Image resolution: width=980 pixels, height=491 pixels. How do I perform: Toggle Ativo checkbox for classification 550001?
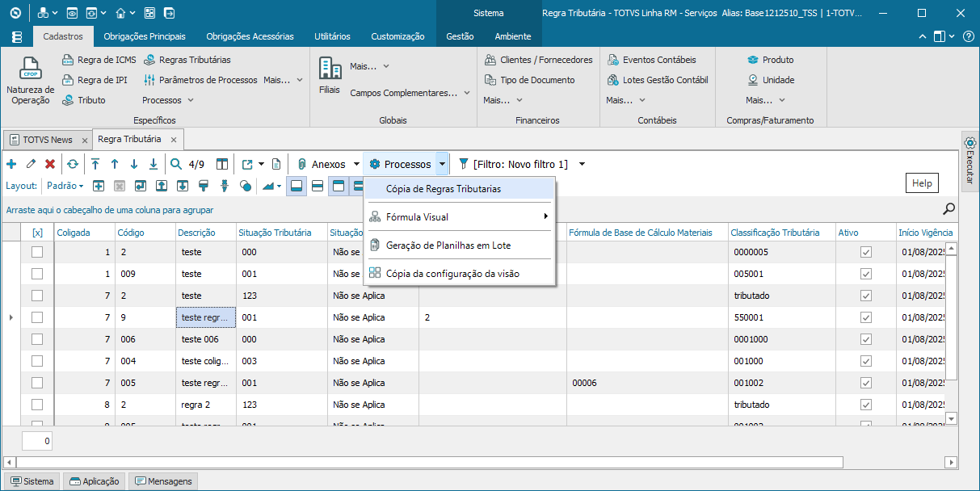tap(866, 317)
